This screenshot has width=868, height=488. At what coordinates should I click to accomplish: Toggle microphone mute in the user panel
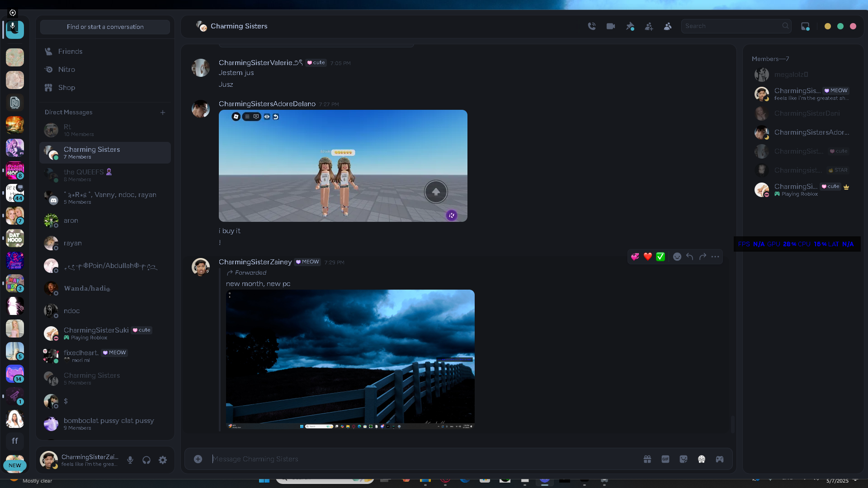pos(130,460)
